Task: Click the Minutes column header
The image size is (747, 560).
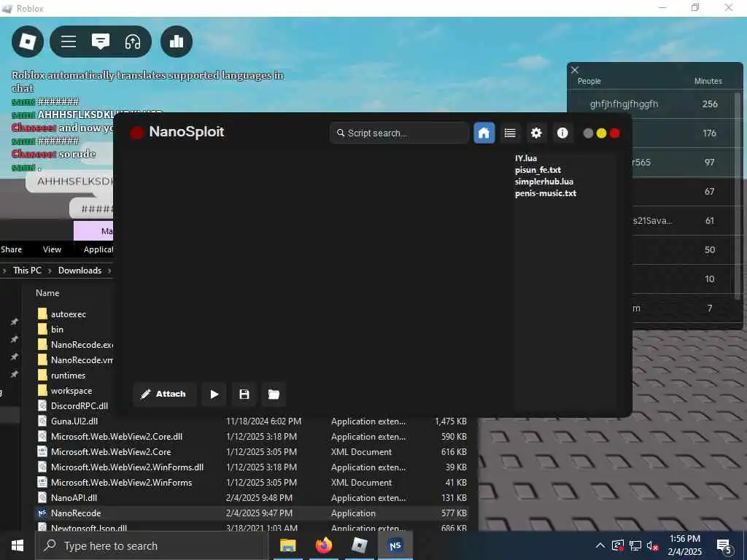Action: click(x=708, y=81)
